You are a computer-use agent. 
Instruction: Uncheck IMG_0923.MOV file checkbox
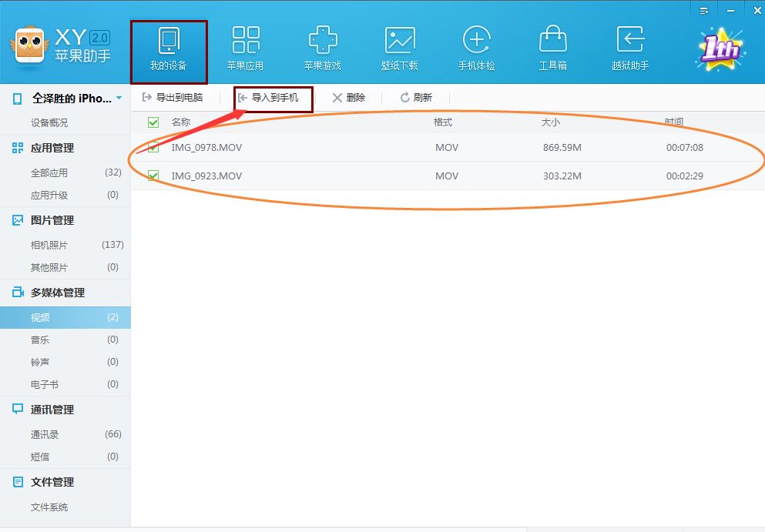tap(153, 176)
